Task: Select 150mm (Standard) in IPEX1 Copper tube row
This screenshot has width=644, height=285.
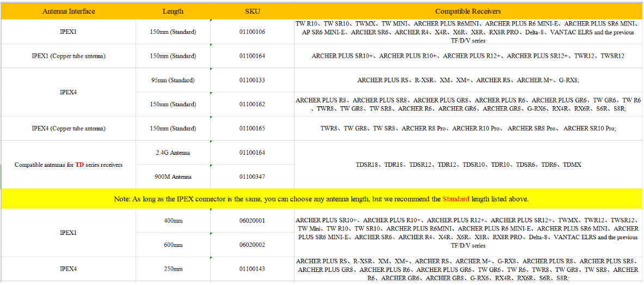Action: coord(173,56)
